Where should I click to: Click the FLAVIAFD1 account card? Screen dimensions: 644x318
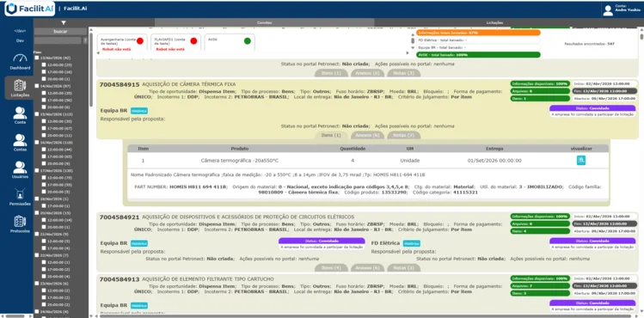(176, 43)
